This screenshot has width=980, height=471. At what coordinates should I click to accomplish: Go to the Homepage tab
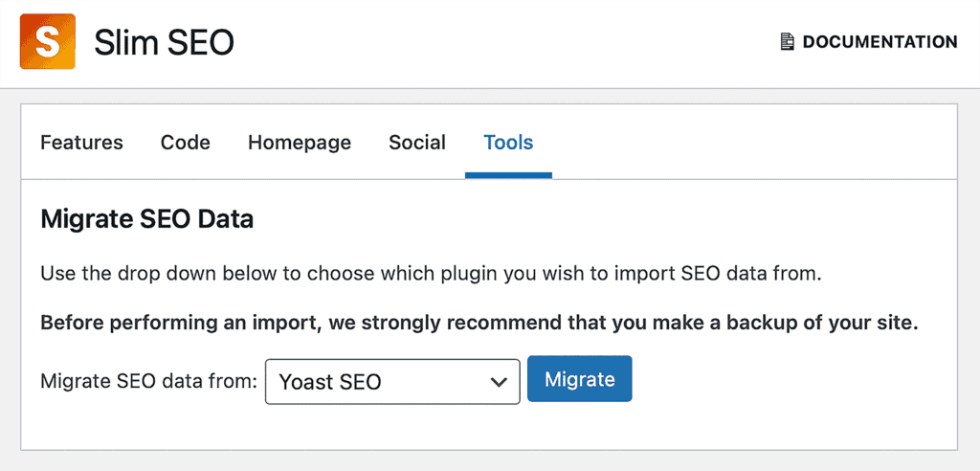[x=300, y=143]
